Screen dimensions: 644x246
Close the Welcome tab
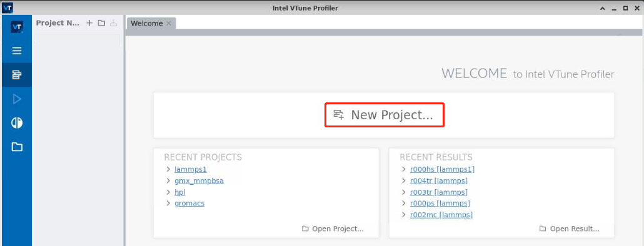click(x=168, y=23)
